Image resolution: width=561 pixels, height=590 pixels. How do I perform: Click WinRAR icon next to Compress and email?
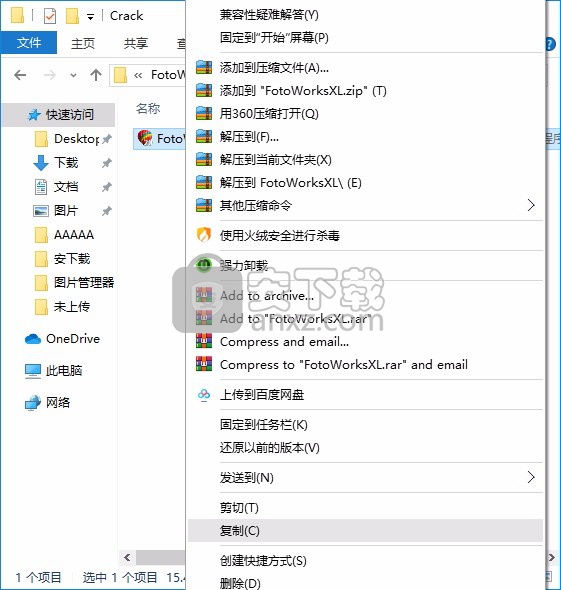coord(204,341)
